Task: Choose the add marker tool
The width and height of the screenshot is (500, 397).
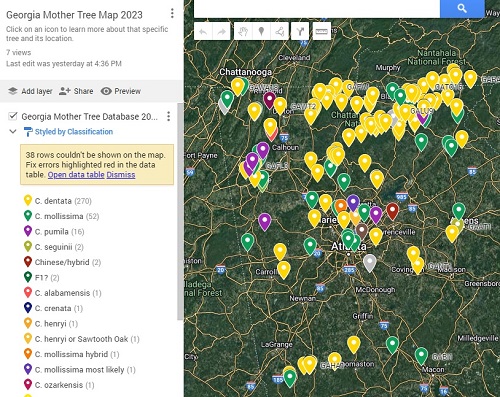Action: (x=261, y=32)
